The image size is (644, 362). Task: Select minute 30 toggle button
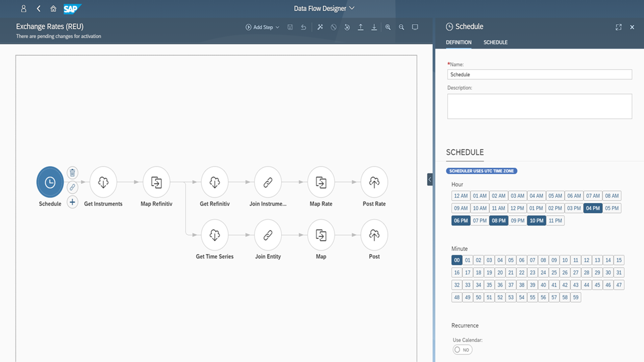pos(608,273)
